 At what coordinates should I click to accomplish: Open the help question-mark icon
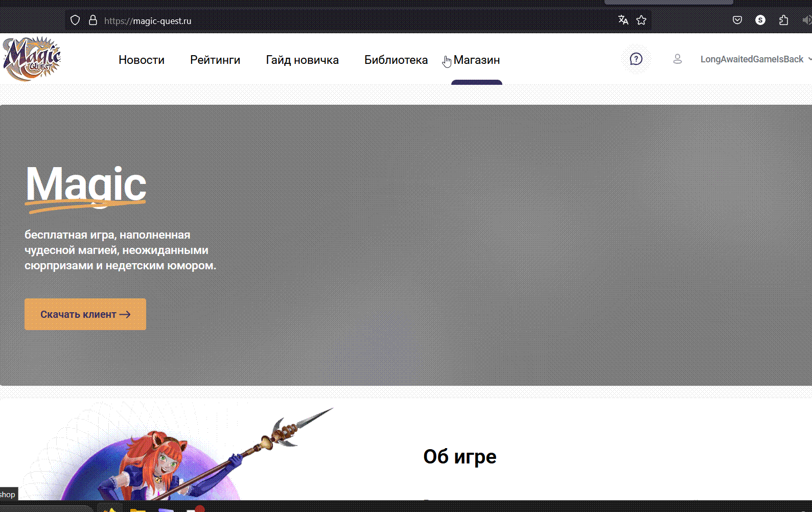pyautogui.click(x=636, y=59)
